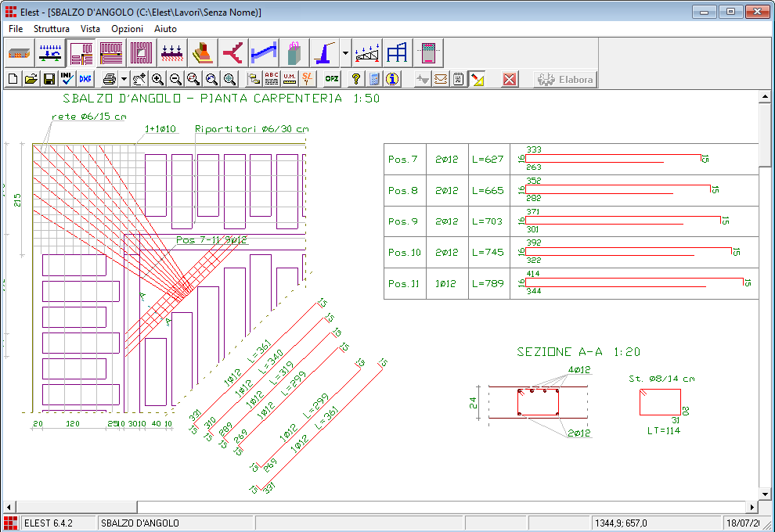Expand the print options dropdown arrow
Image resolution: width=775 pixels, height=532 pixels.
[x=124, y=79]
